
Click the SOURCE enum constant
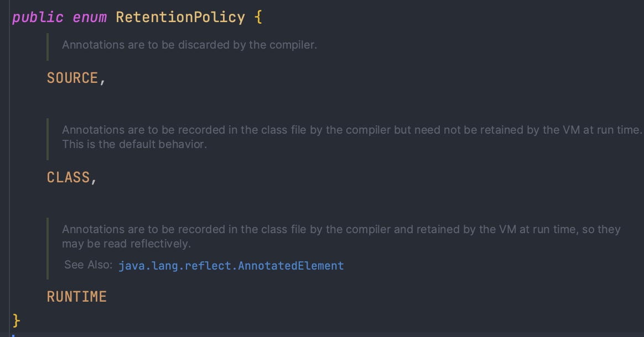72,78
